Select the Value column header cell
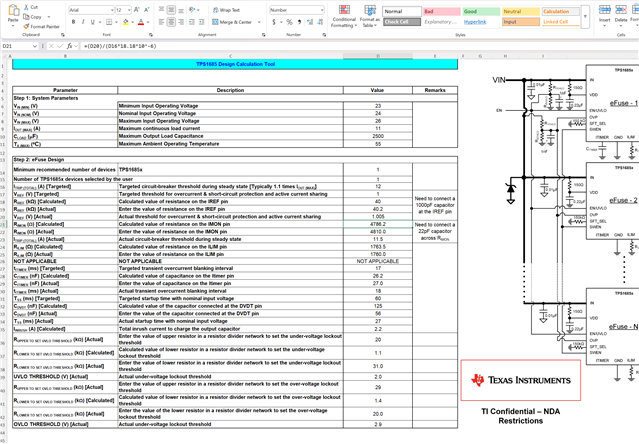The image size is (639, 444). point(378,90)
